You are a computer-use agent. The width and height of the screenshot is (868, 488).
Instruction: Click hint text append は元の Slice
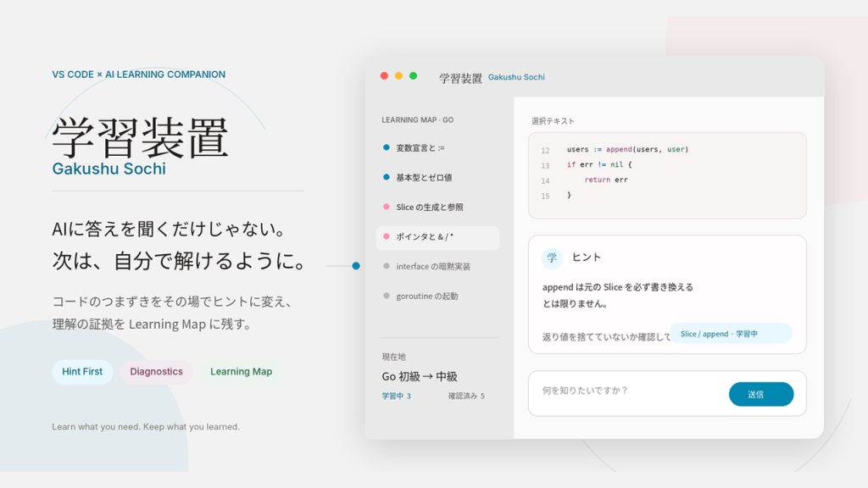[x=618, y=287]
